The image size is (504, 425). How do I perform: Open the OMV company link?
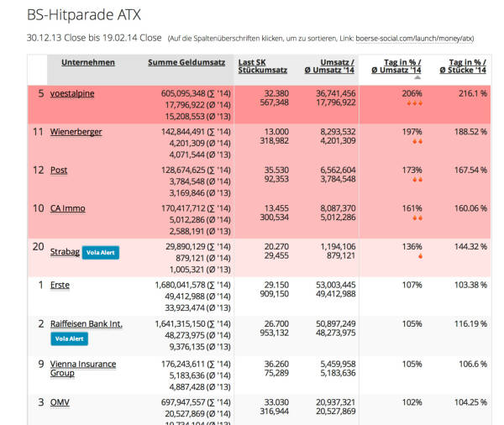pyautogui.click(x=60, y=402)
